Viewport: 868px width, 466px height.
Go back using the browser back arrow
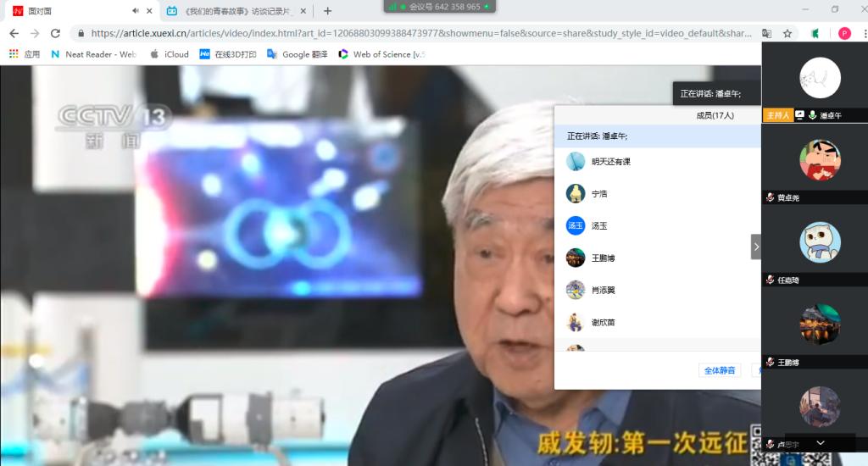click(14, 34)
